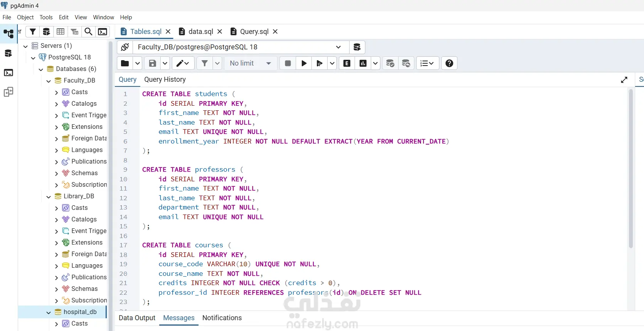This screenshot has width=644, height=331.
Task: Close the Query.sql tab
Action: pos(275,32)
